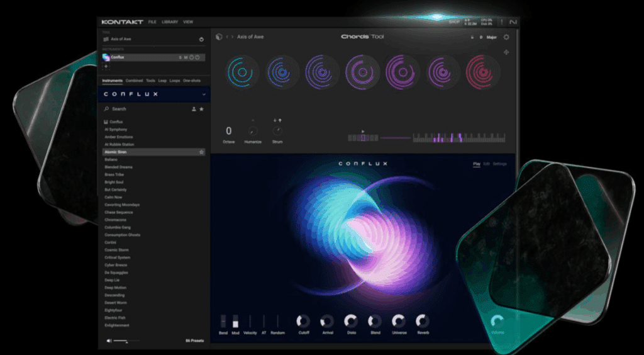Click the play triangle above the mini keyboard
The height and width of the screenshot is (355, 644).
(x=363, y=132)
